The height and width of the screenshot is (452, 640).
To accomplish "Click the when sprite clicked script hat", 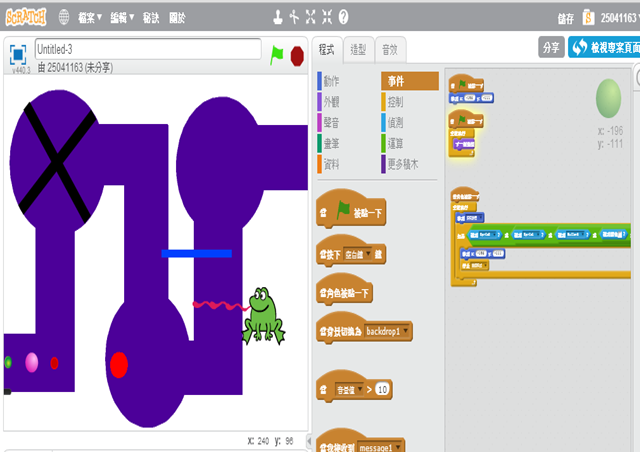I will (464, 196).
